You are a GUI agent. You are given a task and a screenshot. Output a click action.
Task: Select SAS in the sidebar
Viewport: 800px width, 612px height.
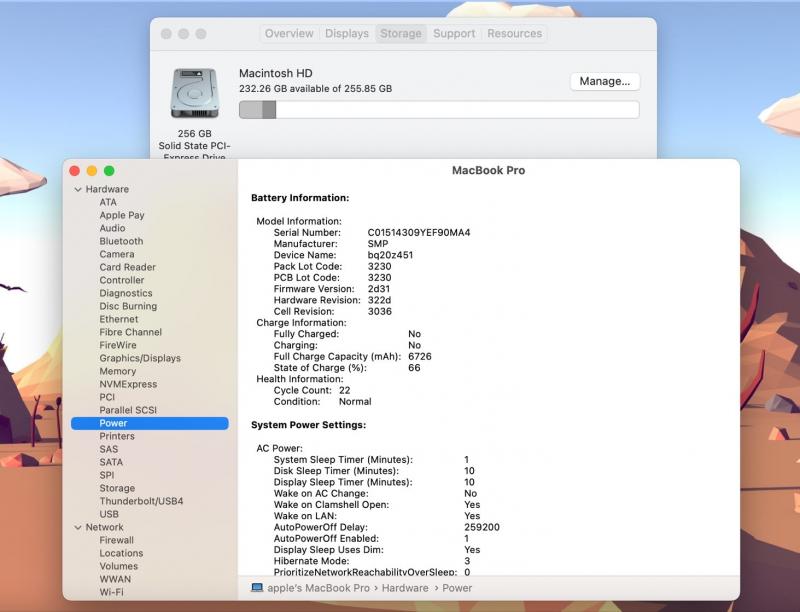(x=109, y=449)
